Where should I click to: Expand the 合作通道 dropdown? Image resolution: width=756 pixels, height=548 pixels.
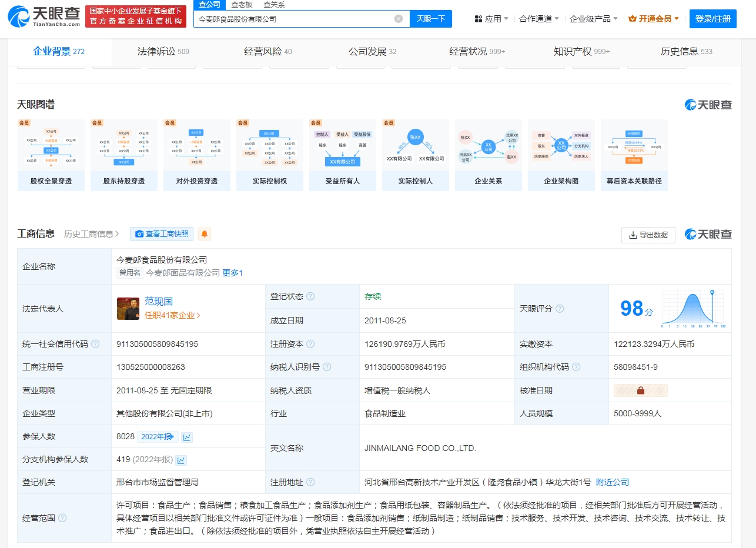(539, 19)
